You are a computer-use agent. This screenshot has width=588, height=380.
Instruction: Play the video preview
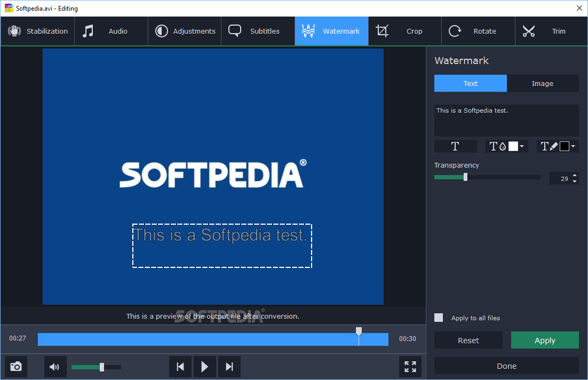204,367
